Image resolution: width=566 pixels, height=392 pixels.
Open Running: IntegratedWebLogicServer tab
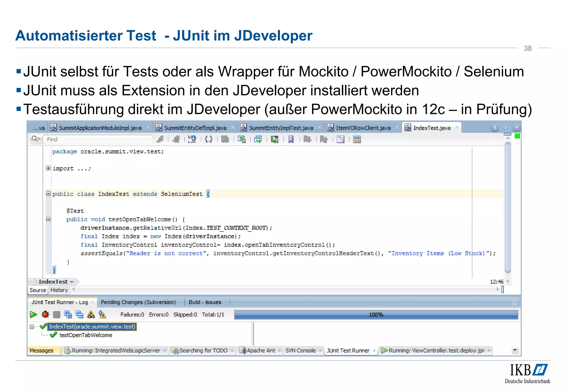(116, 351)
